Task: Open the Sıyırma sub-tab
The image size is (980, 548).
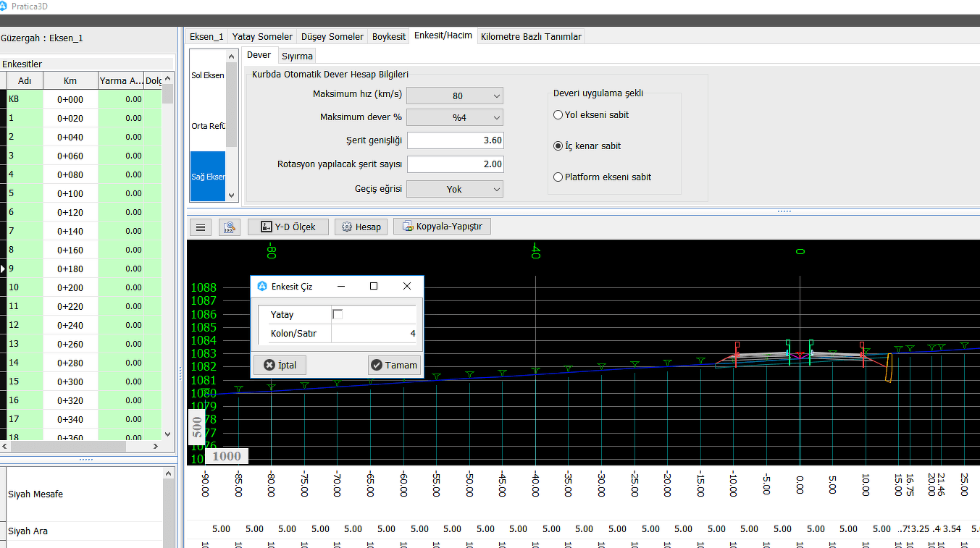Action: 297,56
